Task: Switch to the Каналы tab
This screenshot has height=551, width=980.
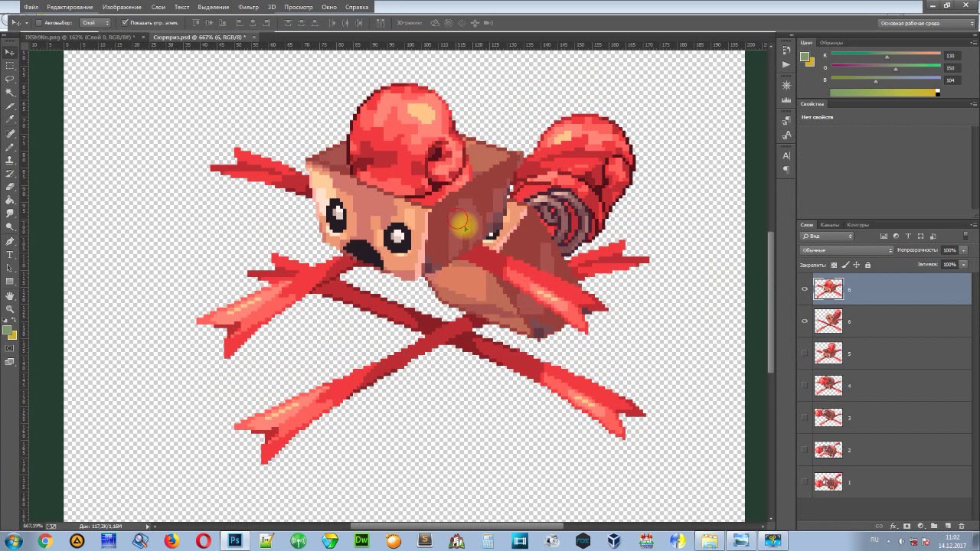Action: pyautogui.click(x=830, y=225)
